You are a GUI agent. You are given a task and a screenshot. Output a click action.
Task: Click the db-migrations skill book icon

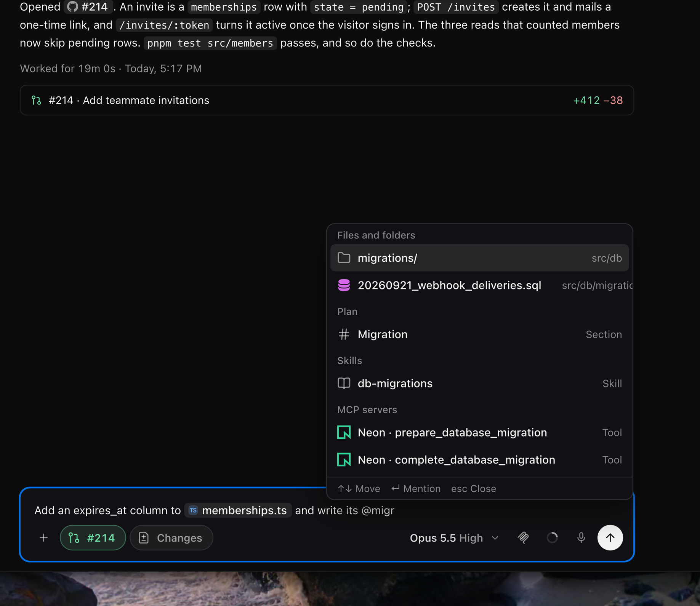pyautogui.click(x=344, y=383)
